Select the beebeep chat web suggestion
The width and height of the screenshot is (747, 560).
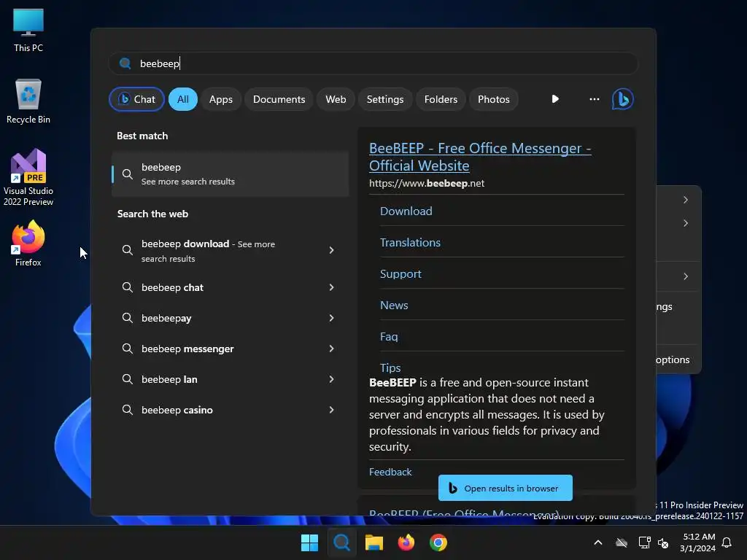[x=231, y=287]
